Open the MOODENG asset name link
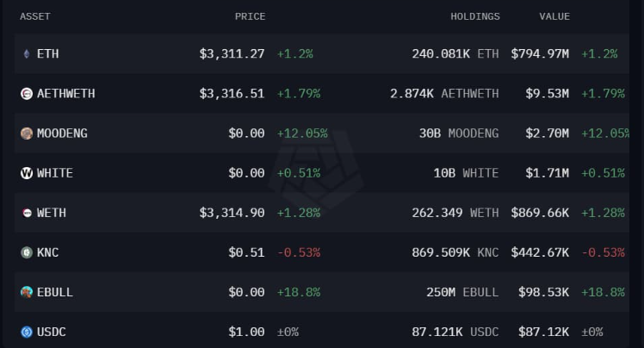 [62, 134]
